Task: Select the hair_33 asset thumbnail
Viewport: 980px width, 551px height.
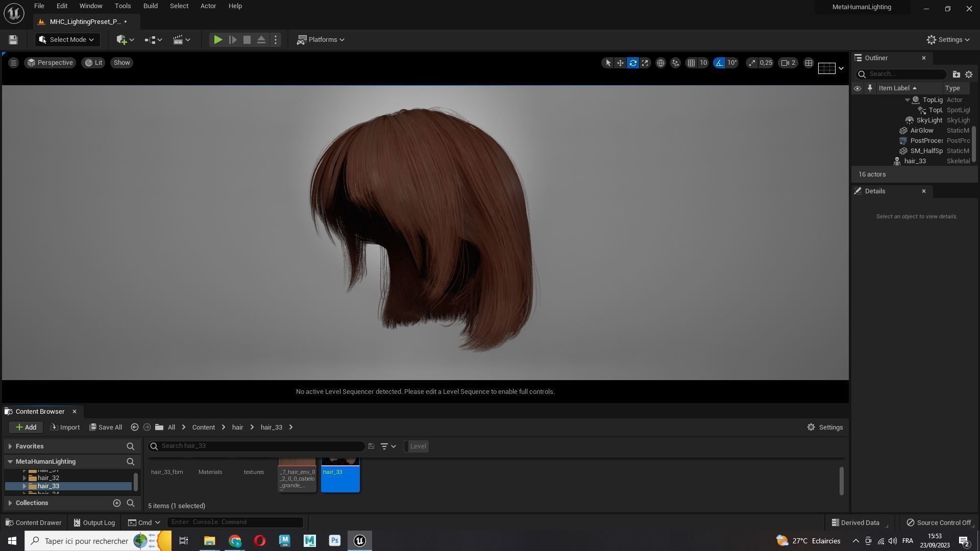Action: (340, 475)
